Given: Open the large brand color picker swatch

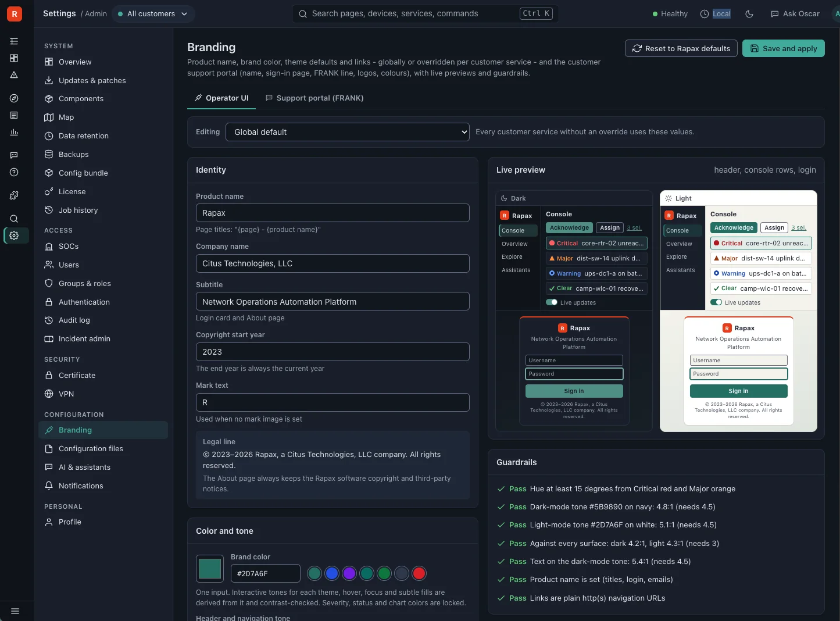Looking at the screenshot, I should pyautogui.click(x=210, y=569).
